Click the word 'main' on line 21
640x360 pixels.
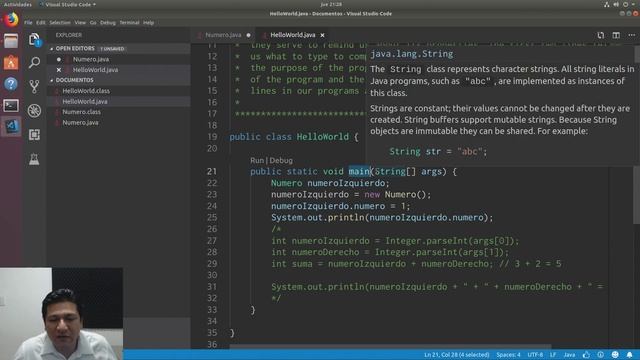[359, 171]
